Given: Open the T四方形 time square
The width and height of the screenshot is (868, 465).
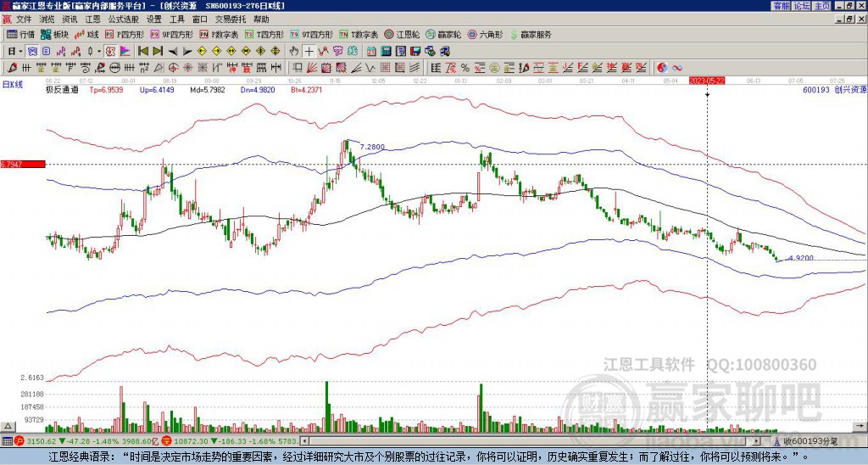Looking at the screenshot, I should coord(264,34).
